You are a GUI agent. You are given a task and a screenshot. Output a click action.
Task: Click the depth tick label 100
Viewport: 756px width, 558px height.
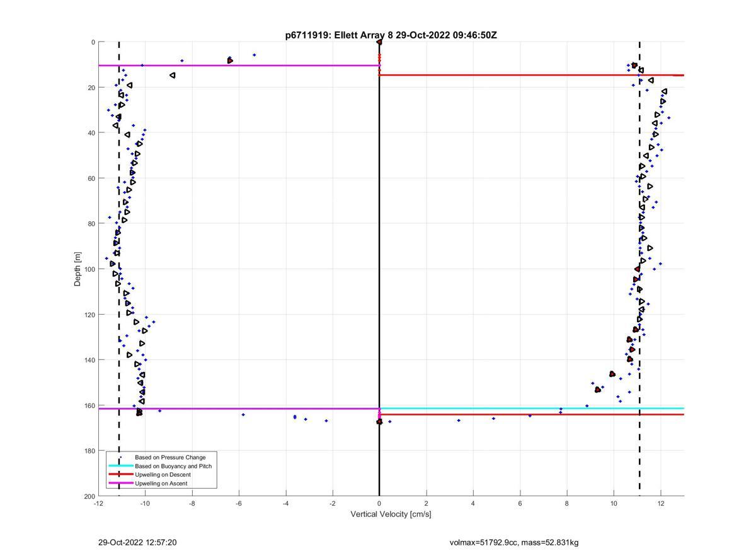click(x=89, y=269)
